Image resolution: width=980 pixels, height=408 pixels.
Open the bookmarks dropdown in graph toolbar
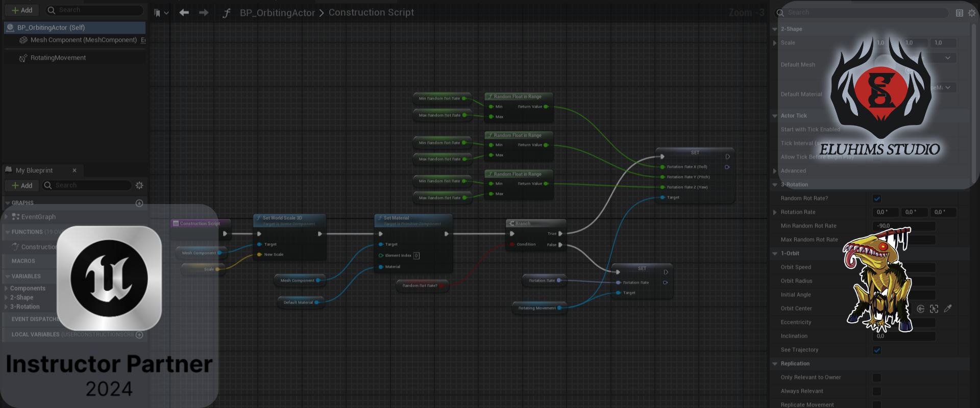(x=161, y=13)
